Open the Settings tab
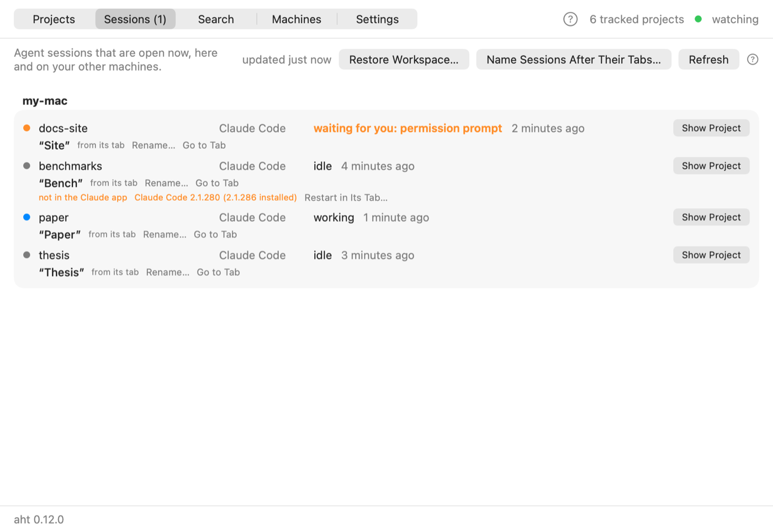This screenshot has height=532, width=773. coord(377,19)
